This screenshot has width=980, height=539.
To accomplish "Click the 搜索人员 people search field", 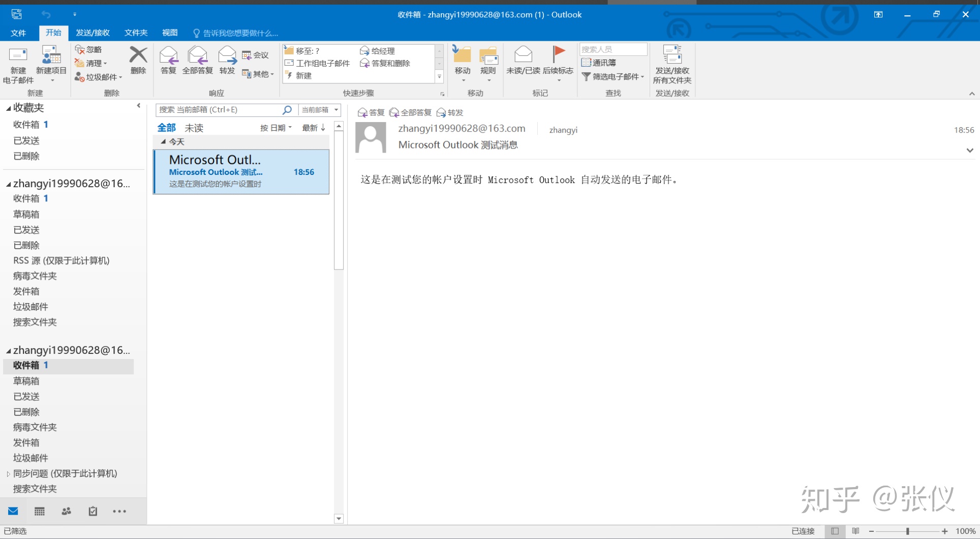I will click(613, 49).
